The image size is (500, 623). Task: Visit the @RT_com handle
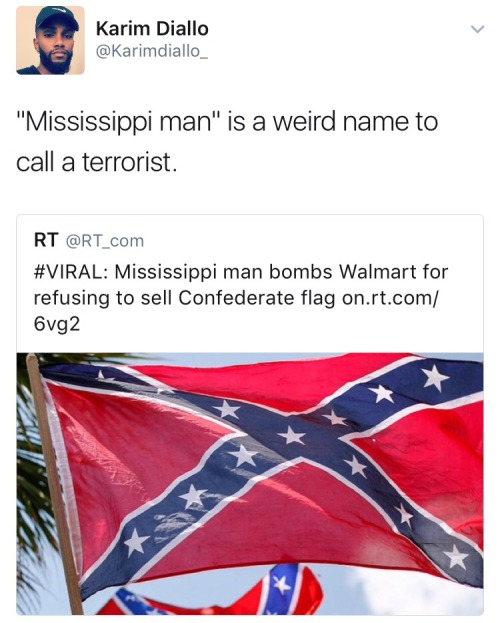[x=105, y=241]
